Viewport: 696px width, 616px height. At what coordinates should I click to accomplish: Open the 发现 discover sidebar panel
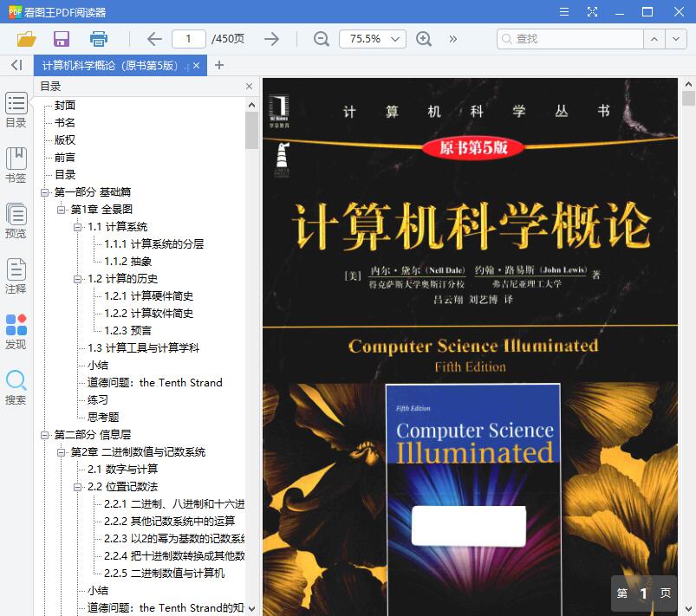coord(16,332)
